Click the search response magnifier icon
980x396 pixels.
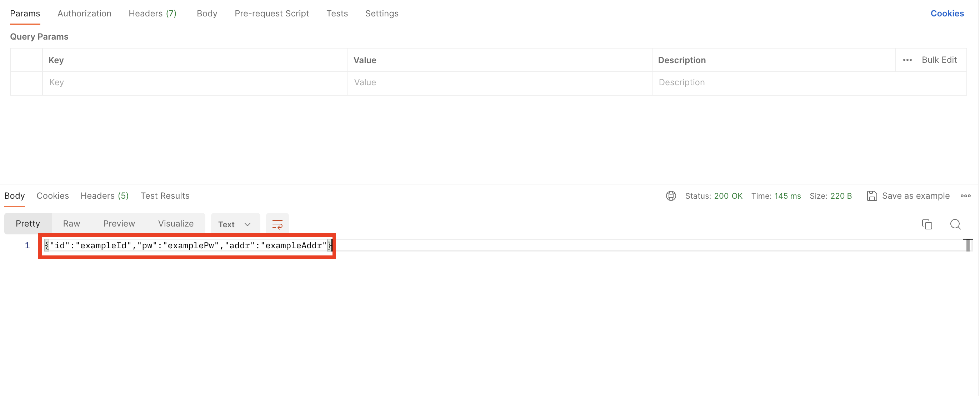click(x=955, y=224)
